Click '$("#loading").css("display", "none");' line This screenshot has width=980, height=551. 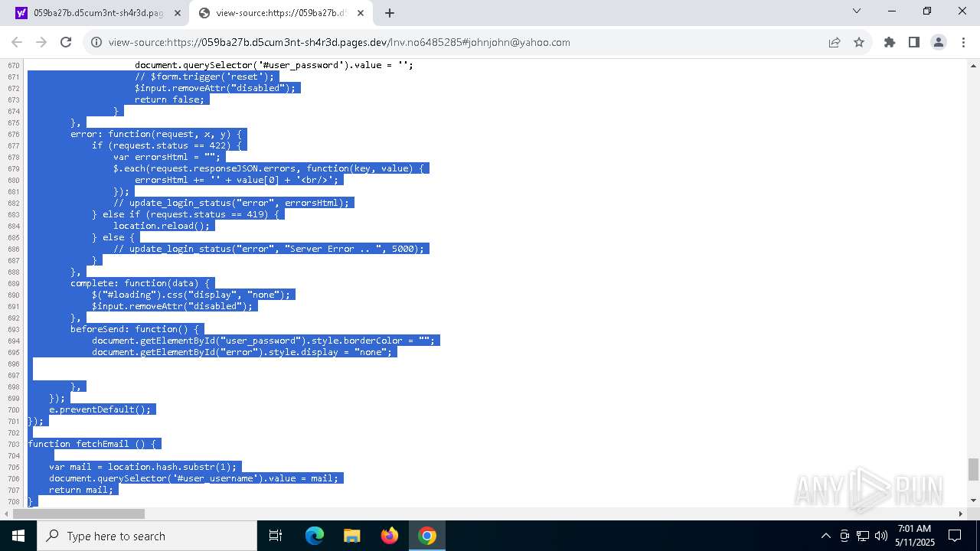191,295
